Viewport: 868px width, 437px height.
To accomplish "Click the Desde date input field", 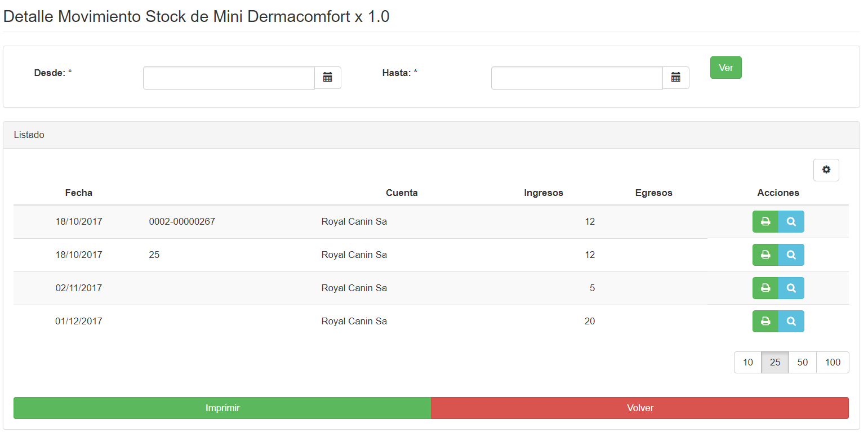I will pos(229,78).
